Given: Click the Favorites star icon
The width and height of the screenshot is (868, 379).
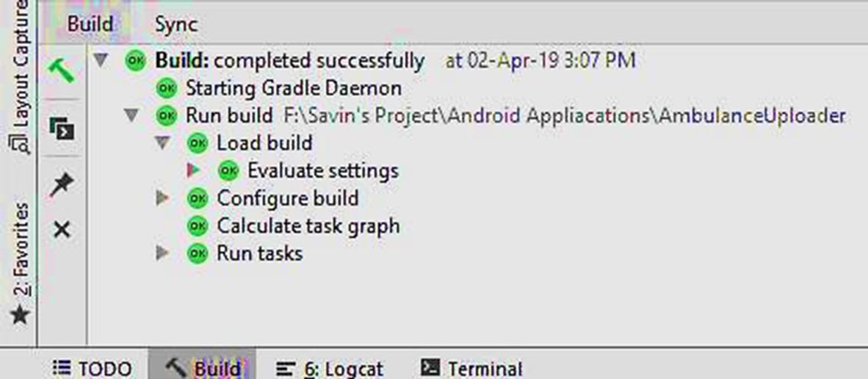Looking at the screenshot, I should point(21,315).
